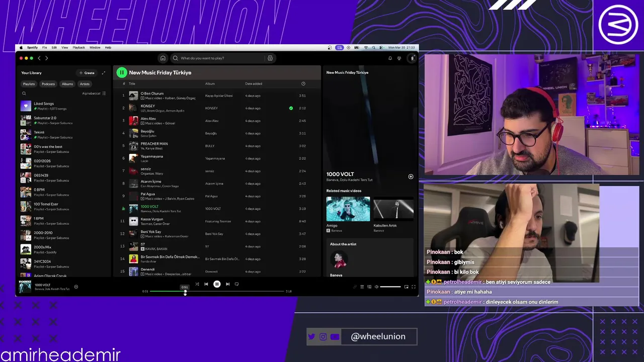Screen dimensions: 644x362
Task: Open the notifications bell in Spotify
Action: tap(390, 58)
